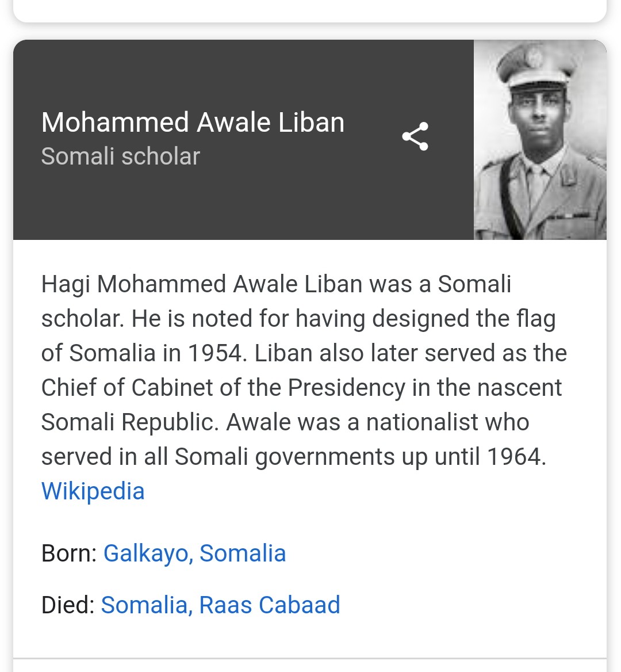Open the Wikipedia source link
621x672 pixels.
(93, 491)
